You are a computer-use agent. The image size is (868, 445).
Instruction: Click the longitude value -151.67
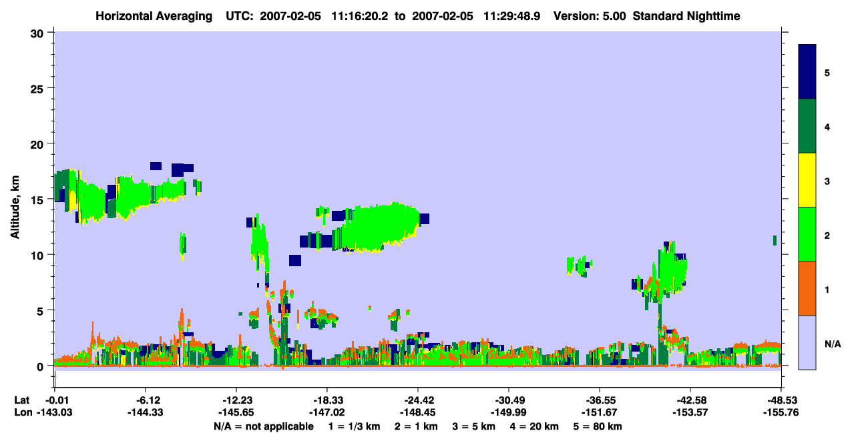tap(599, 412)
